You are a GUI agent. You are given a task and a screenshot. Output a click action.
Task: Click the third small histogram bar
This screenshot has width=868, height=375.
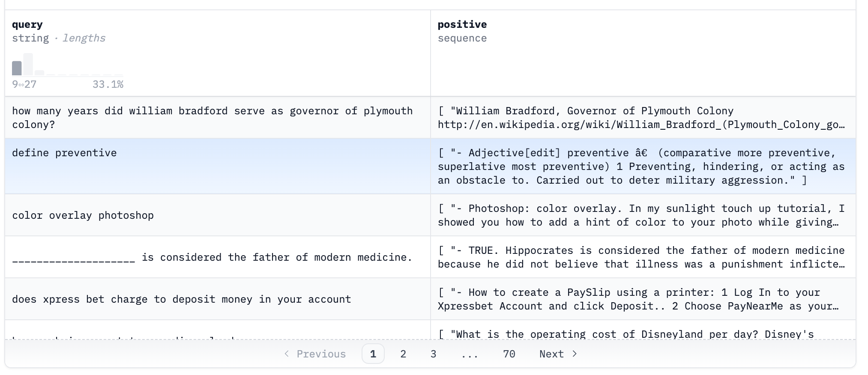(39, 73)
